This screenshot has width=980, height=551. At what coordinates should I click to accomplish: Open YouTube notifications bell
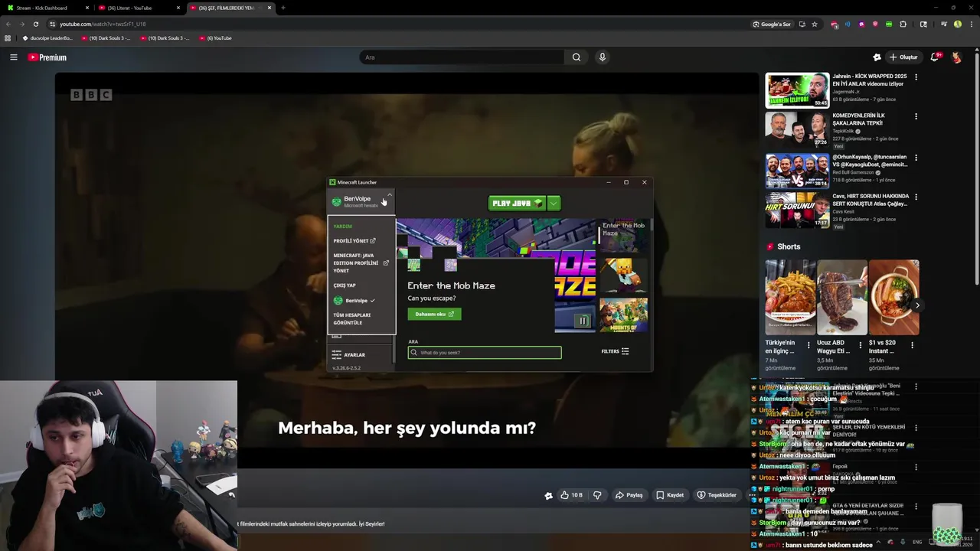coord(935,57)
